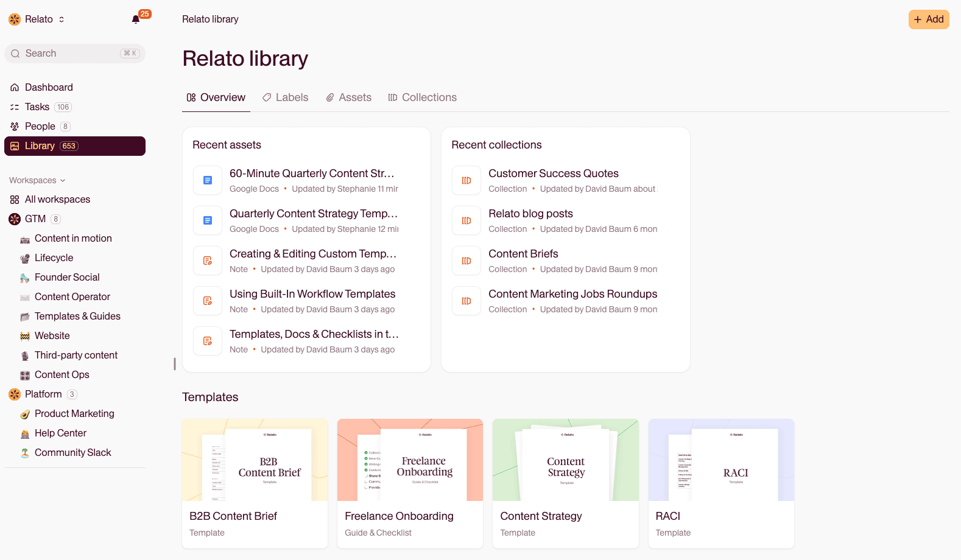Click the collection icon for Customer Success Quotes
961x560 pixels.
pos(466,181)
